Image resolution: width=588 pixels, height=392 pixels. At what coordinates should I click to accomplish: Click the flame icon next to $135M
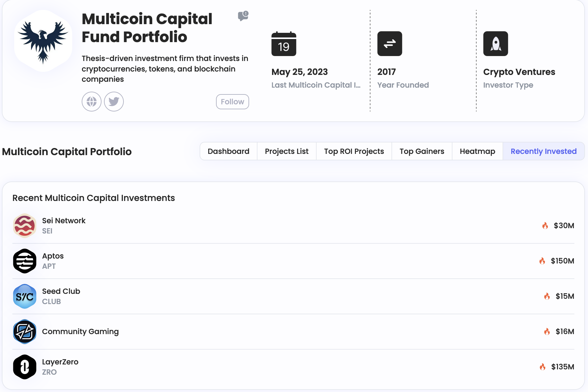543,367
